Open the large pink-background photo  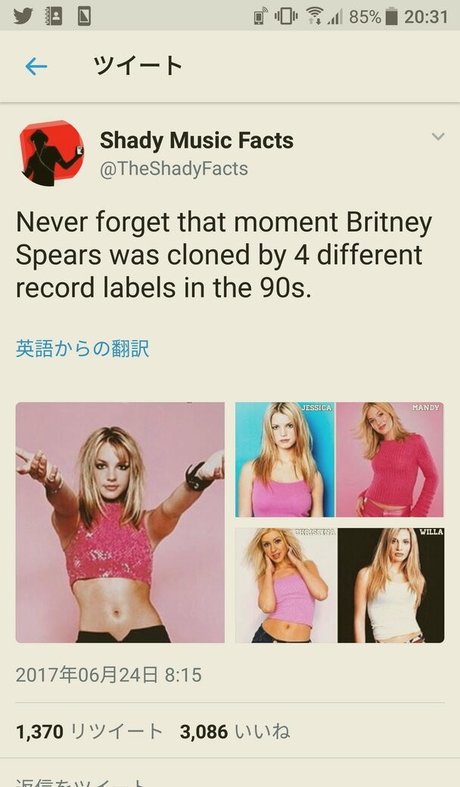click(120, 522)
